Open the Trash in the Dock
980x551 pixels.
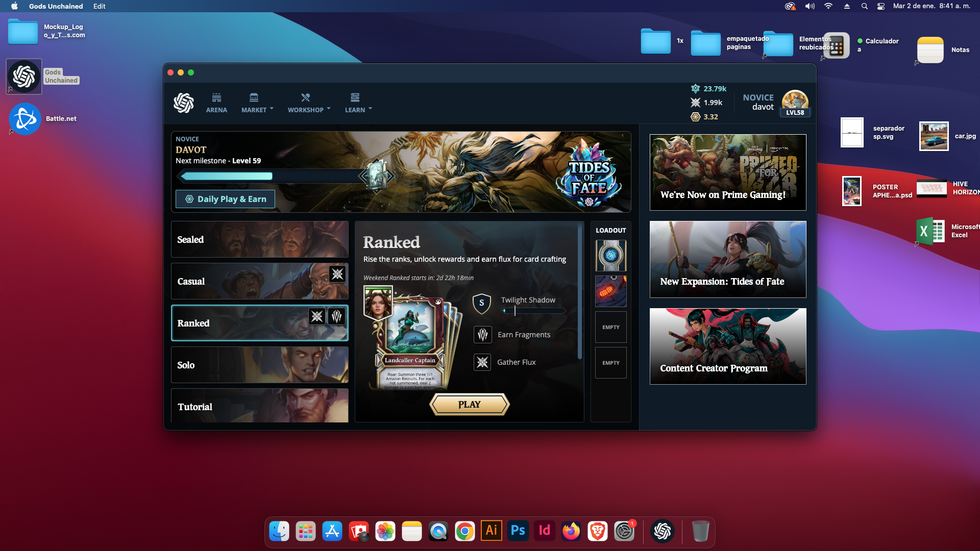click(701, 531)
